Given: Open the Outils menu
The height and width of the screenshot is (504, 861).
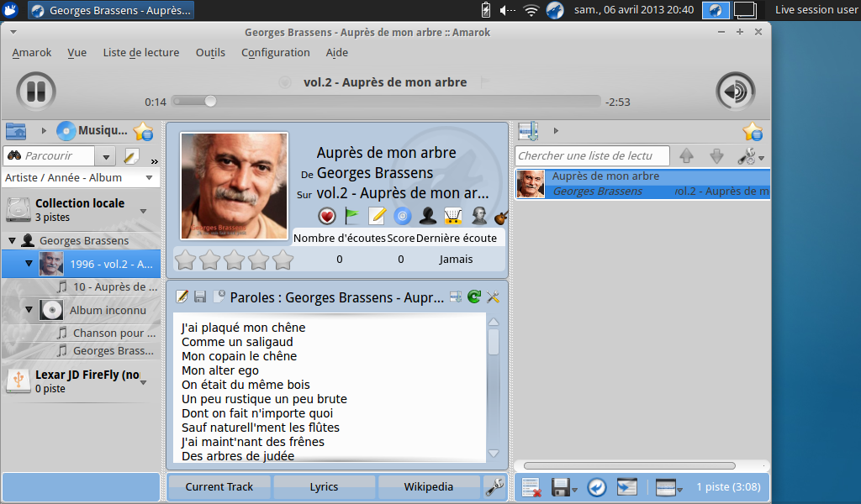Looking at the screenshot, I should point(210,53).
